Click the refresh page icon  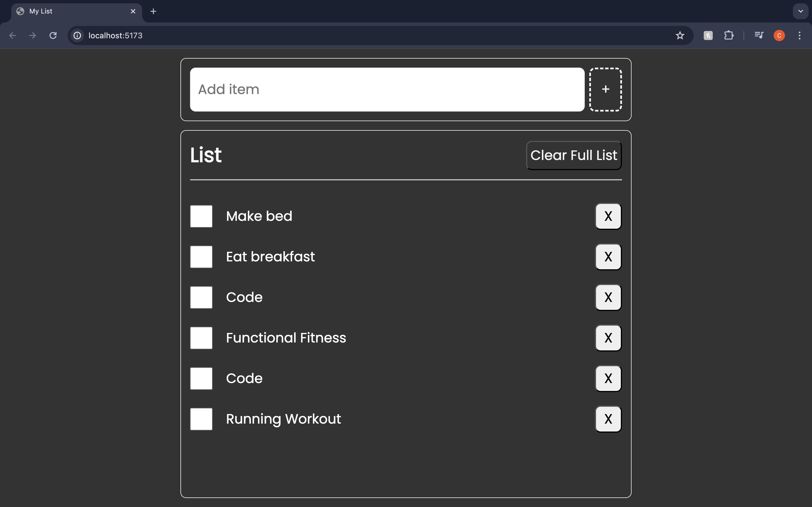click(x=53, y=35)
